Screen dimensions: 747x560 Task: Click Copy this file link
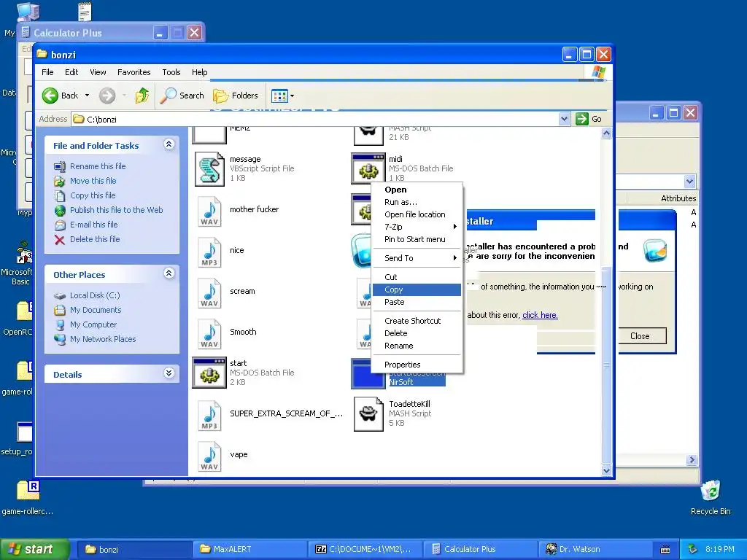(x=93, y=195)
